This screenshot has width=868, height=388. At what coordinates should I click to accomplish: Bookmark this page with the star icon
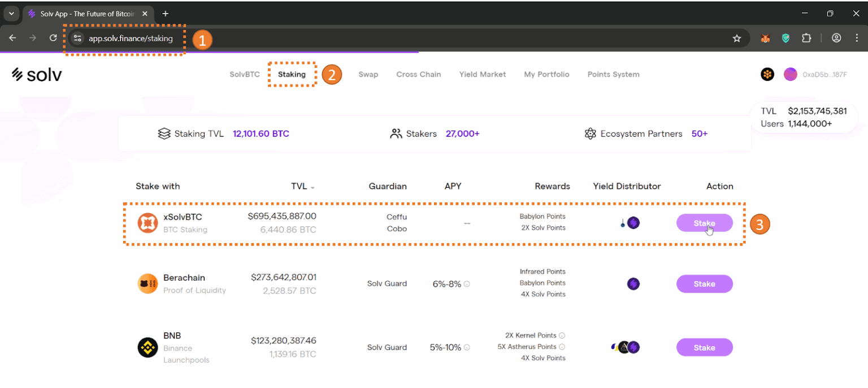(736, 38)
